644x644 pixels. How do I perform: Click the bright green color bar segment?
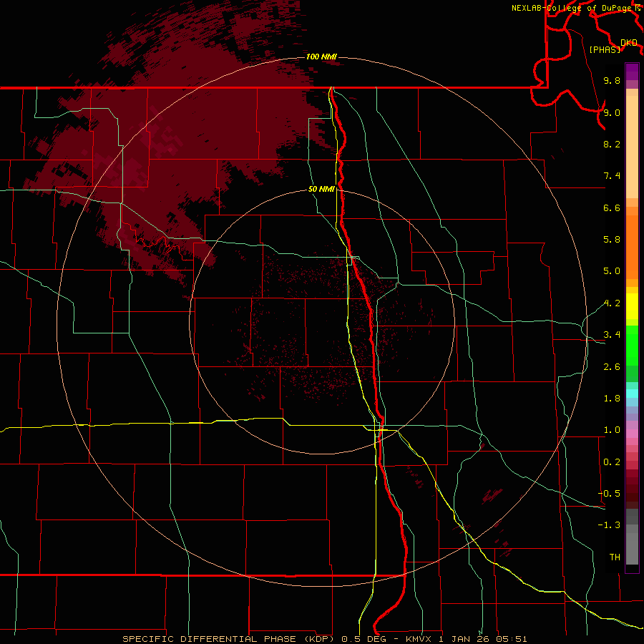(632, 346)
